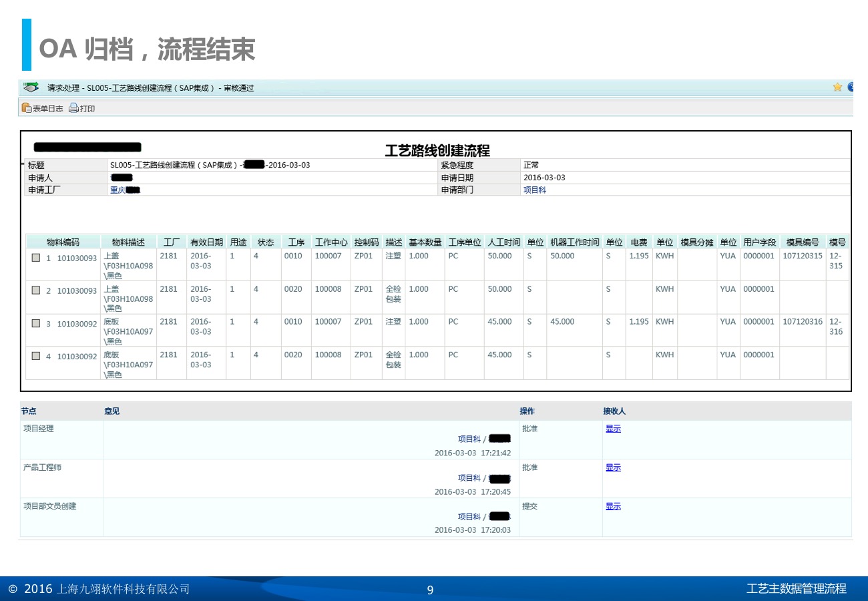Click 显示 link for 产品工程师 node
The height and width of the screenshot is (601, 868).
613,467
